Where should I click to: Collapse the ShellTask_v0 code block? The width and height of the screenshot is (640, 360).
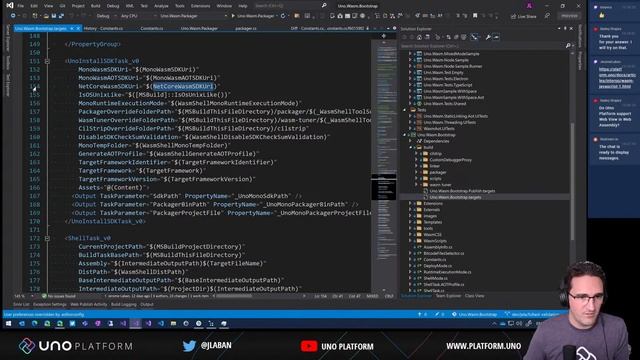(x=47, y=238)
